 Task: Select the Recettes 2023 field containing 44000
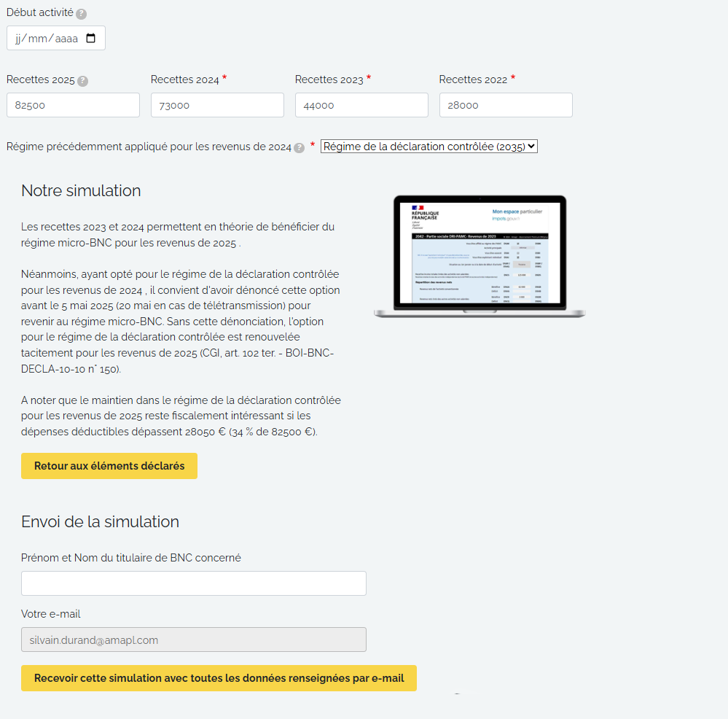[361, 105]
